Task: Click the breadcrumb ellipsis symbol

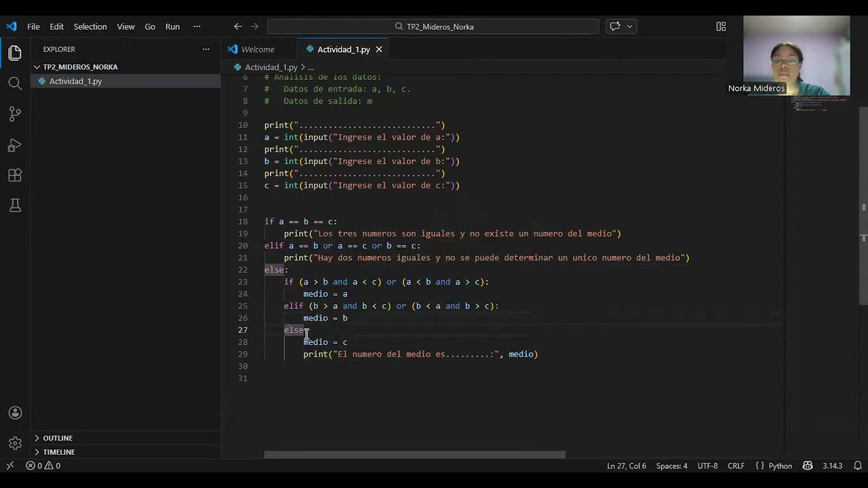Action: pos(311,67)
